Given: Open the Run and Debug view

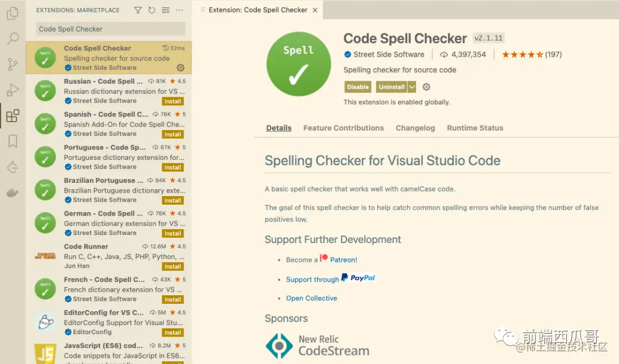Looking at the screenshot, I should (13, 90).
